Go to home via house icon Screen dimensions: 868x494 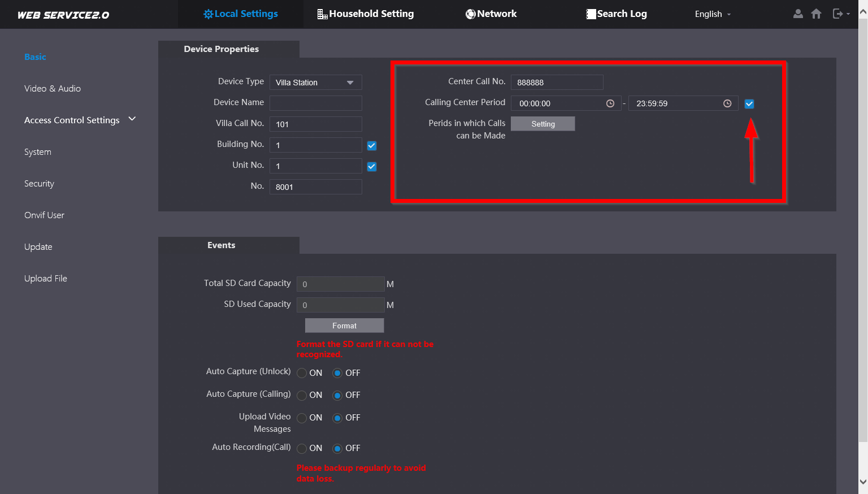pos(816,14)
